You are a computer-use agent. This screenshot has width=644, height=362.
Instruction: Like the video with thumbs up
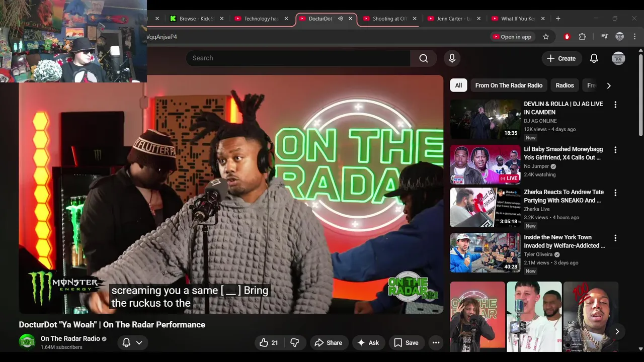[269, 343]
